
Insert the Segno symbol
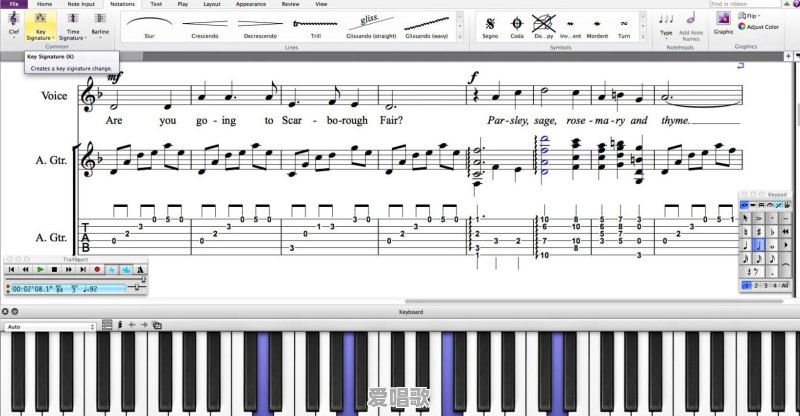click(490, 27)
